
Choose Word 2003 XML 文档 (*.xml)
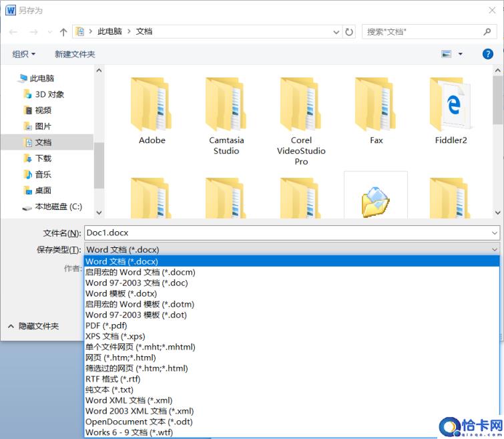coord(292,411)
